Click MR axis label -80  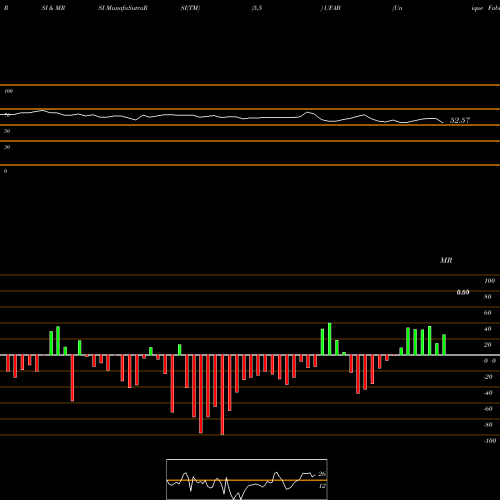coord(488,425)
